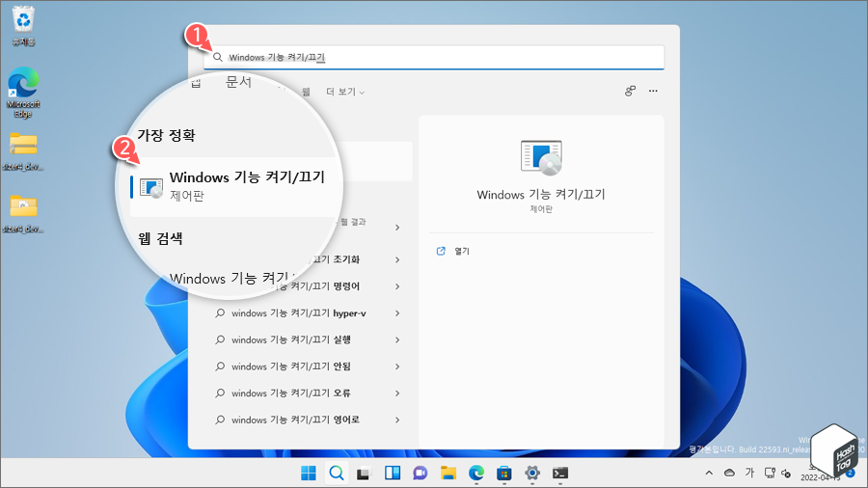Screen dimensions: 868x488
Task: Open Widgets on the taskbar
Action: pyautogui.click(x=393, y=474)
